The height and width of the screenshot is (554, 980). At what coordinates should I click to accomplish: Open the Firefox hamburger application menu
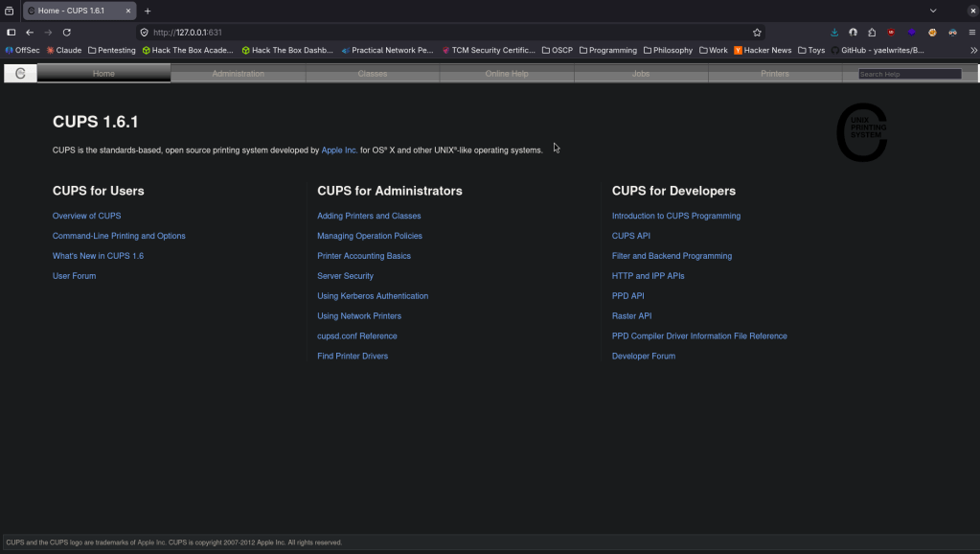972,33
